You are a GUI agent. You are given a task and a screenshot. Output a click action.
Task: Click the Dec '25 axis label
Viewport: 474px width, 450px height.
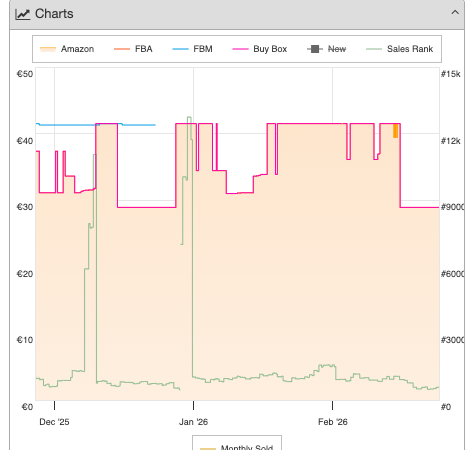coord(54,422)
